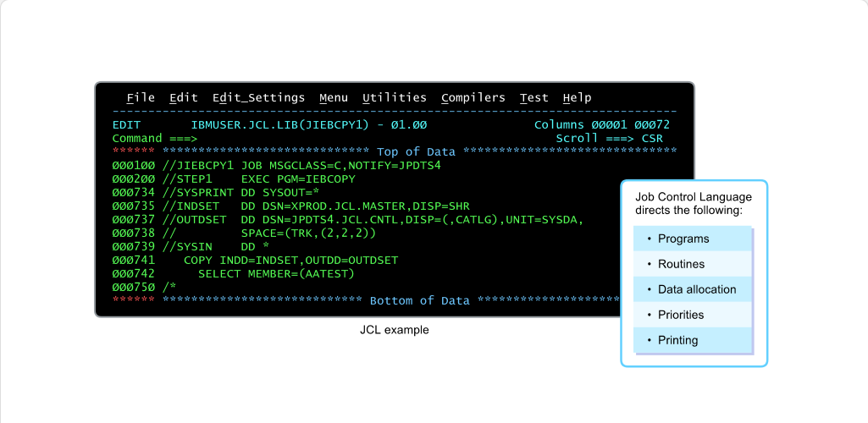Select the Programs list item
This screenshot has width=868, height=423.
[692, 239]
